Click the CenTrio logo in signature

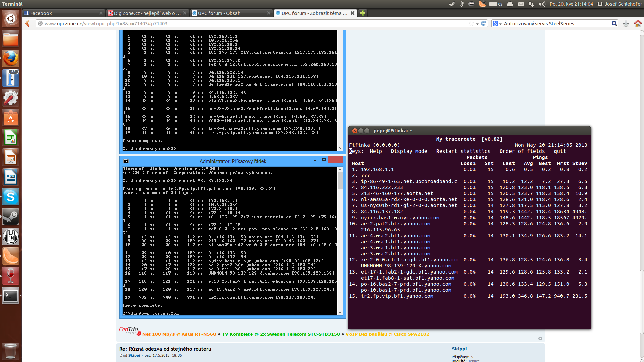[x=130, y=330]
